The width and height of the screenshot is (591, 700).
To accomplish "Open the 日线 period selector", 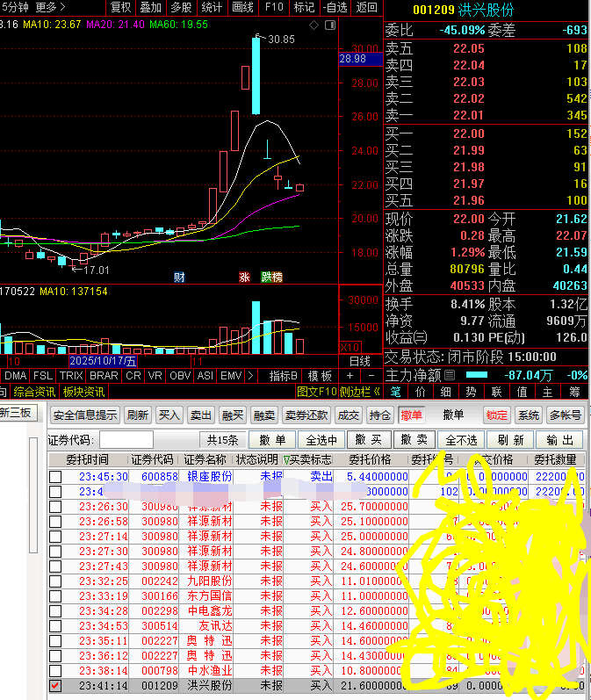I will click(x=360, y=361).
